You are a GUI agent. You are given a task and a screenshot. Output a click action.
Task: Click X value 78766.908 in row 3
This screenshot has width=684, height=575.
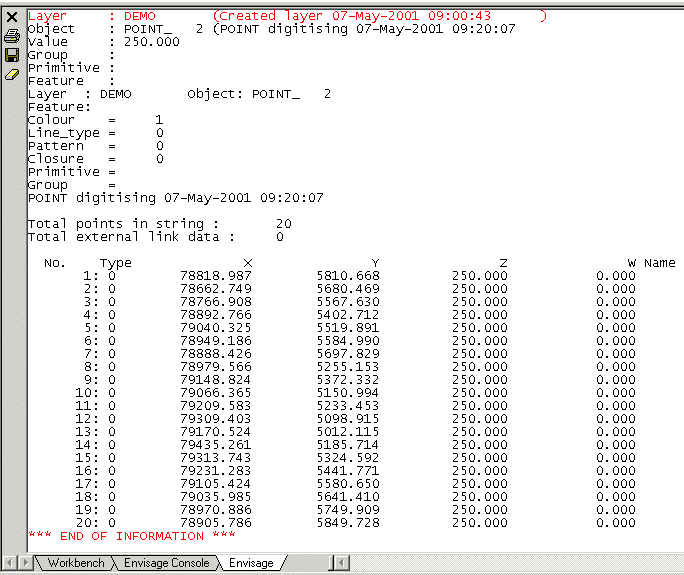click(x=216, y=302)
